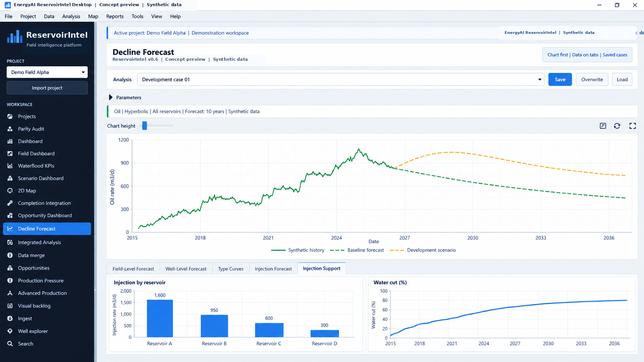Switch to Type Curves tab
Image resolution: width=644 pixels, height=362 pixels.
click(x=231, y=269)
